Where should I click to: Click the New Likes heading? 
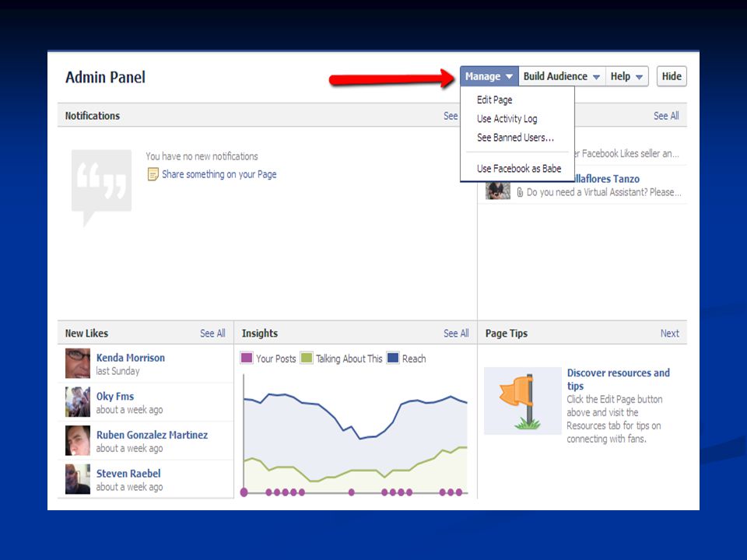pos(86,334)
